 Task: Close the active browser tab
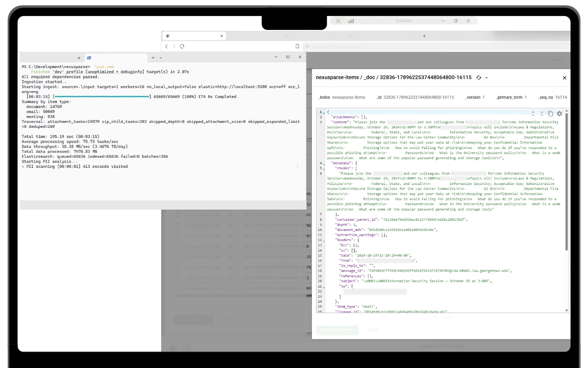(x=222, y=35)
